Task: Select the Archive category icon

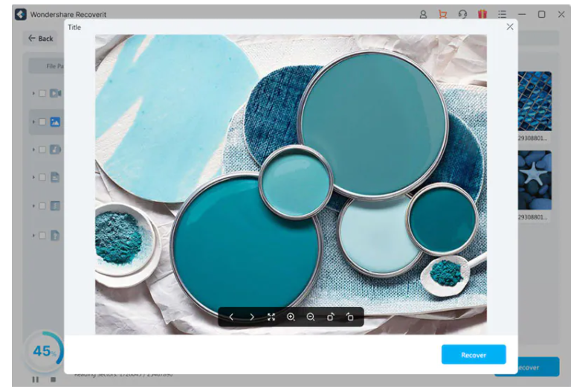Action: (x=55, y=206)
